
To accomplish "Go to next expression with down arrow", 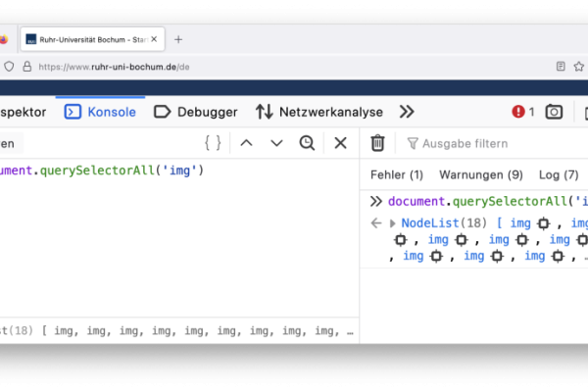I will pyautogui.click(x=276, y=143).
